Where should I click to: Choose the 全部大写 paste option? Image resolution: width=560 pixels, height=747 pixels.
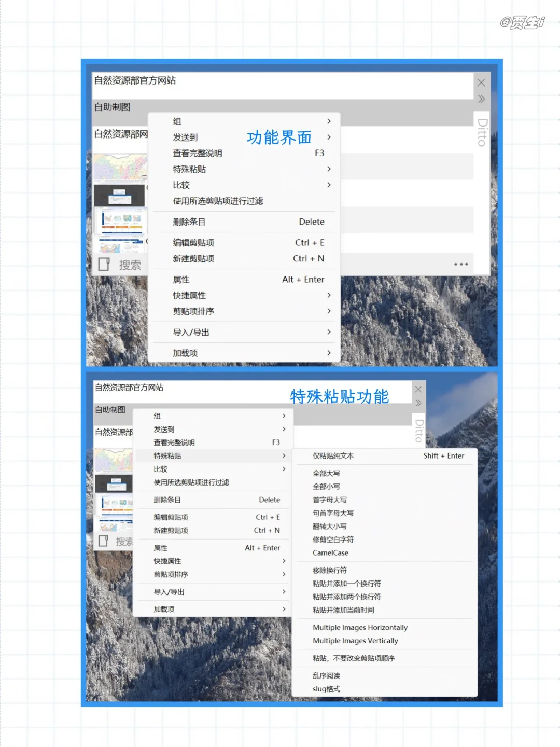(x=325, y=473)
